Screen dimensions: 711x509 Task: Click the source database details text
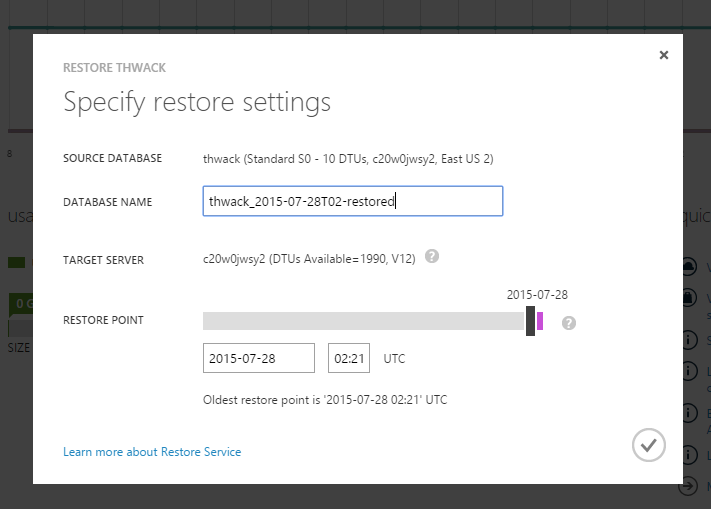(x=348, y=159)
